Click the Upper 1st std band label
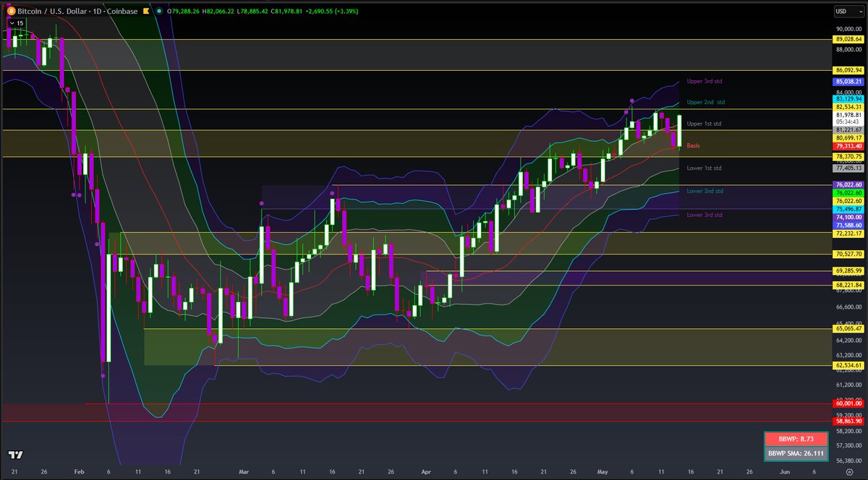The image size is (868, 480). pyautogui.click(x=704, y=124)
